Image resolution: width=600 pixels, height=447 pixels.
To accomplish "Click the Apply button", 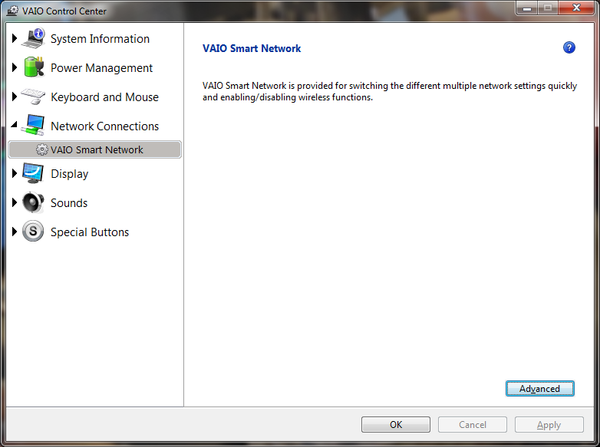I will pos(549,425).
